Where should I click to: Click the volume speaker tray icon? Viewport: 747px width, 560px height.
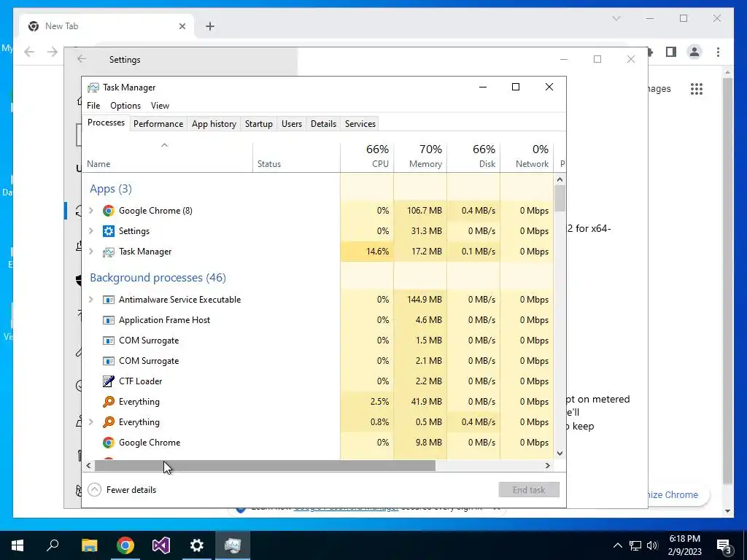652,545
